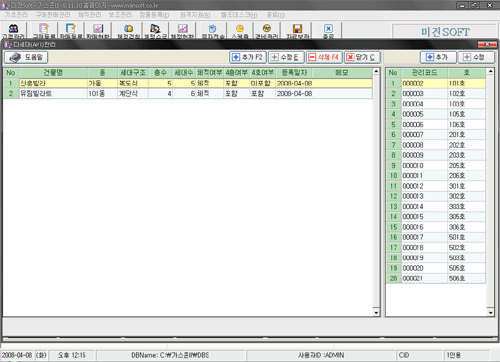This screenshot has width=500, height=362.
Task: Open 종료 menu in menu bar
Action: pyautogui.click(x=275, y=15)
